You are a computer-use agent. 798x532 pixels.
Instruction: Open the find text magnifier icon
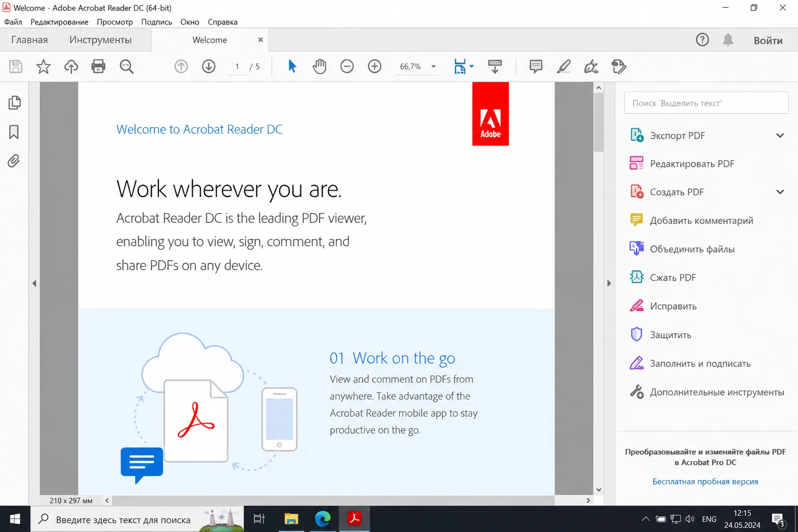click(x=127, y=66)
